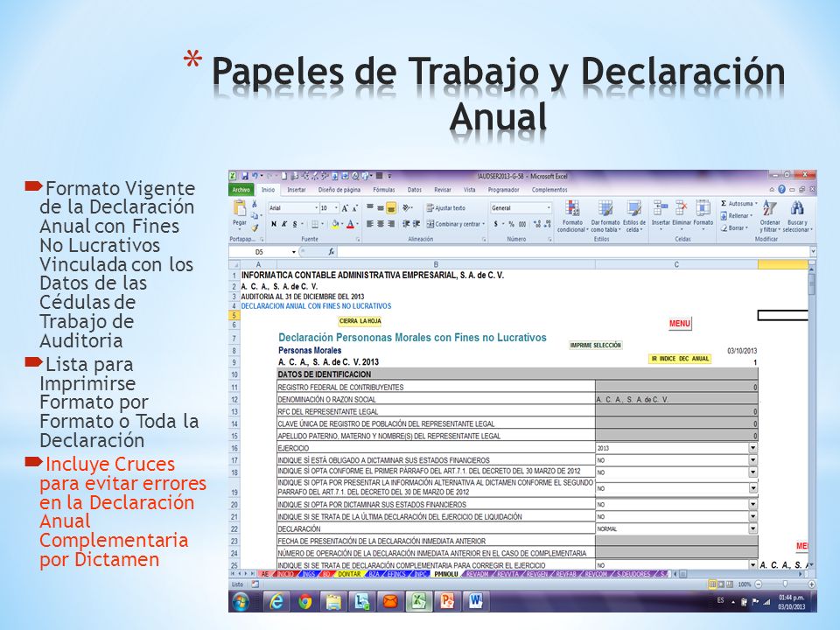Image resolution: width=840 pixels, height=630 pixels.
Task: Click into the formula bar field
Action: (573, 252)
